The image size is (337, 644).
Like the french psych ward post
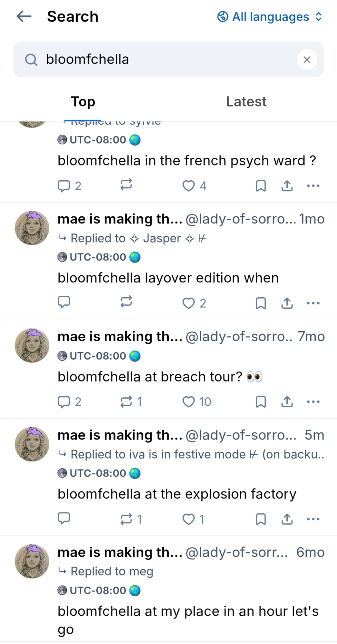tap(189, 186)
